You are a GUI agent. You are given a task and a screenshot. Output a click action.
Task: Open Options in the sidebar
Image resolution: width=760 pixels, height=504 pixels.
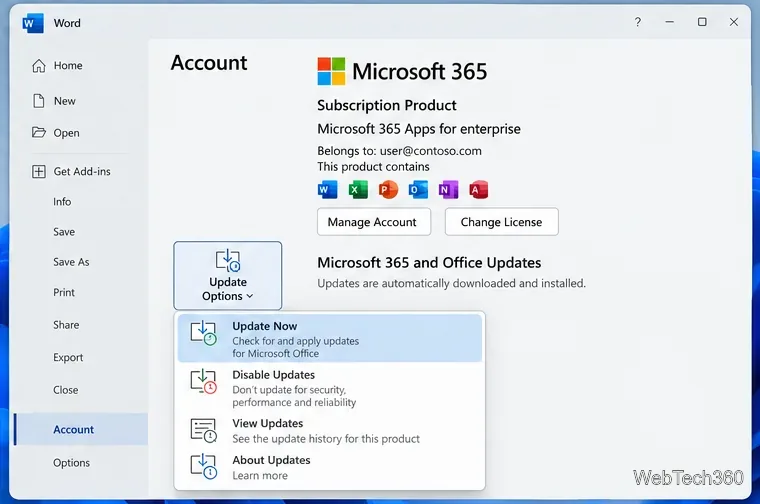point(71,463)
